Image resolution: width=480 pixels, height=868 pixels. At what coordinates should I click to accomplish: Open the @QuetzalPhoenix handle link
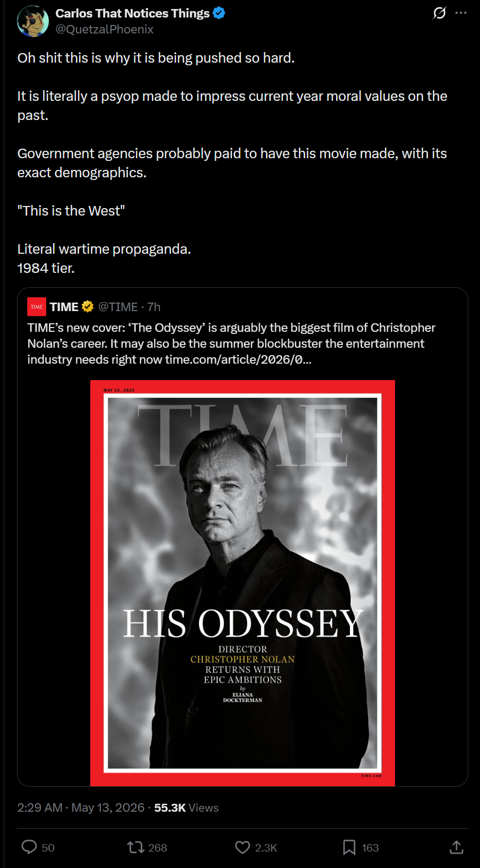coord(105,29)
